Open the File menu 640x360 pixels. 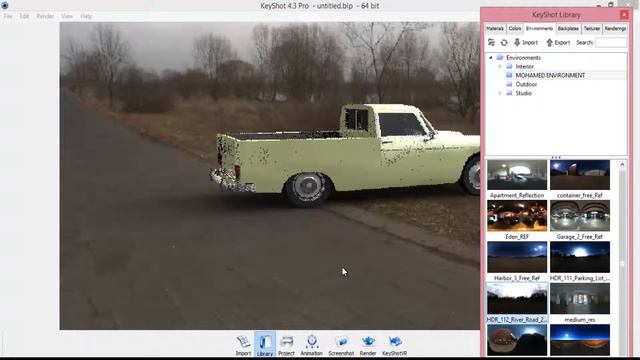[8, 16]
